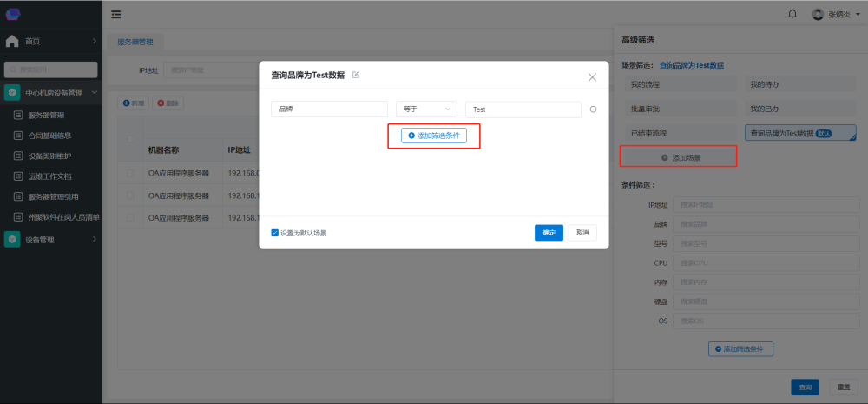Open the 等于 operator dropdown
868x404 pixels.
pyautogui.click(x=426, y=109)
